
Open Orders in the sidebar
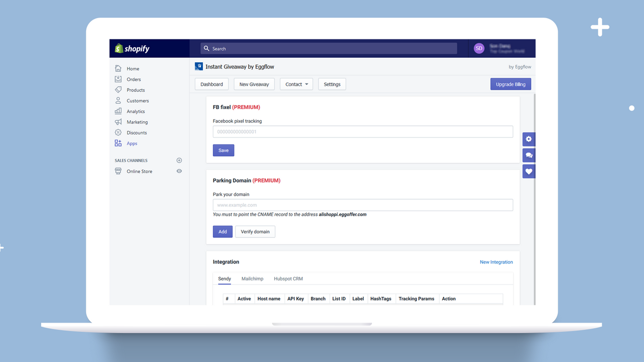click(134, 79)
